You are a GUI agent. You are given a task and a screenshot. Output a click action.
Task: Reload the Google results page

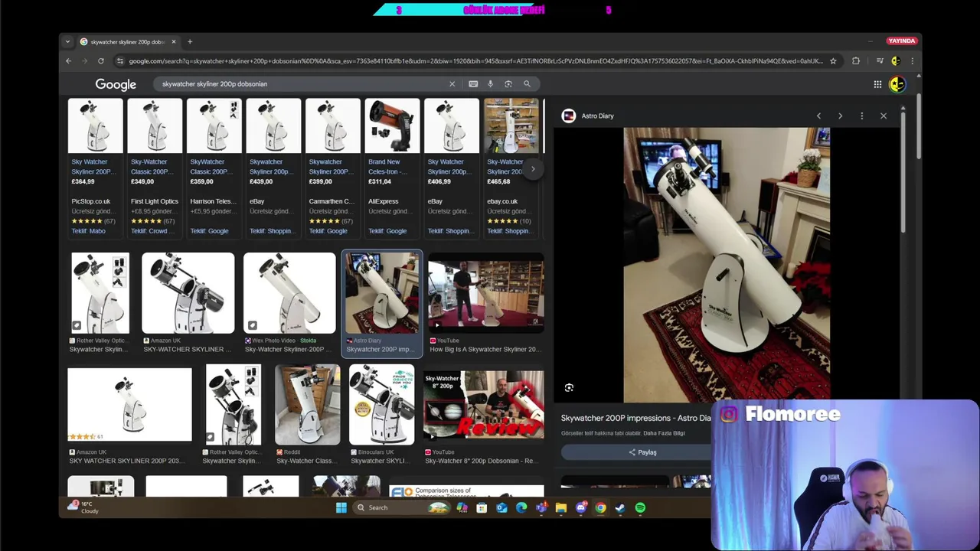pyautogui.click(x=100, y=61)
